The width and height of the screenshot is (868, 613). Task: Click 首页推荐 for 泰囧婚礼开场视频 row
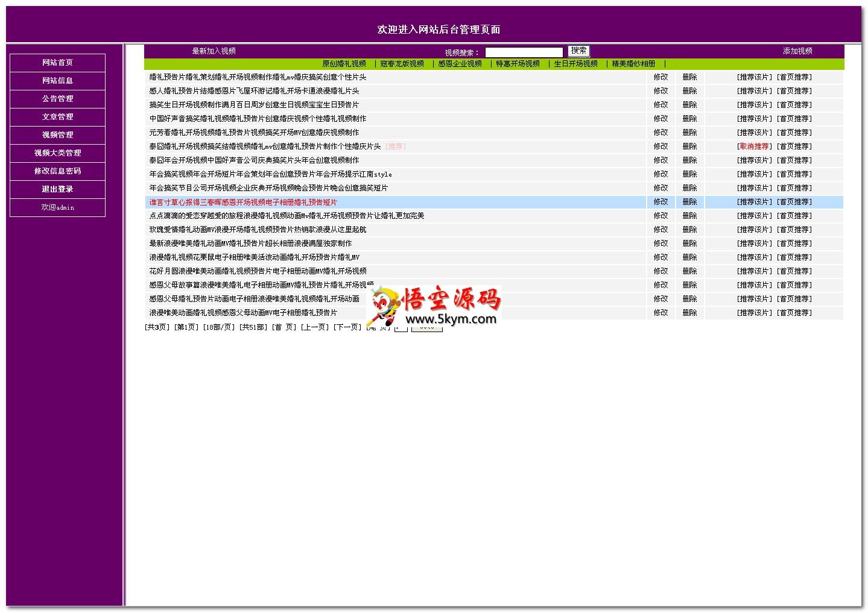794,146
